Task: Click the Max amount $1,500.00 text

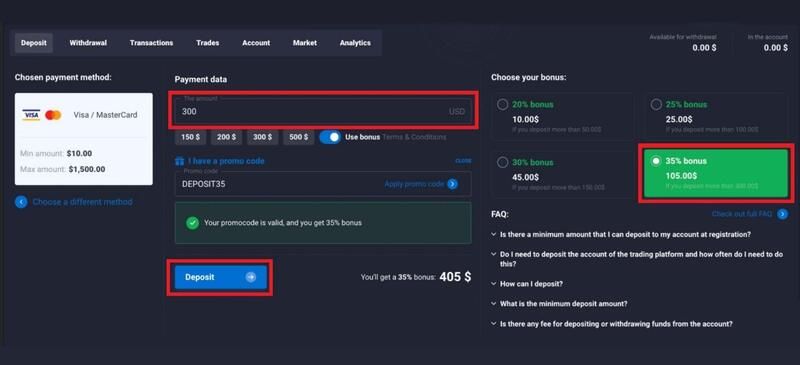Action: [63, 169]
